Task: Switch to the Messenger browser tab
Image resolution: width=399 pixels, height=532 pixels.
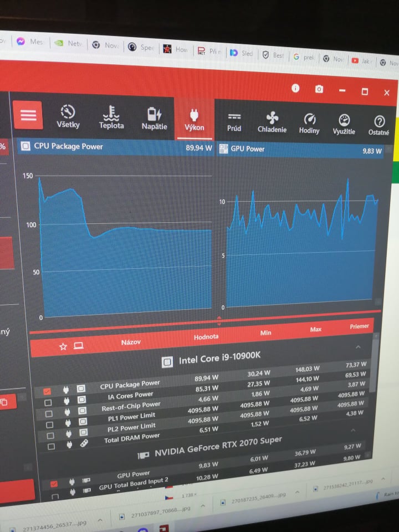Action: pyautogui.click(x=30, y=42)
